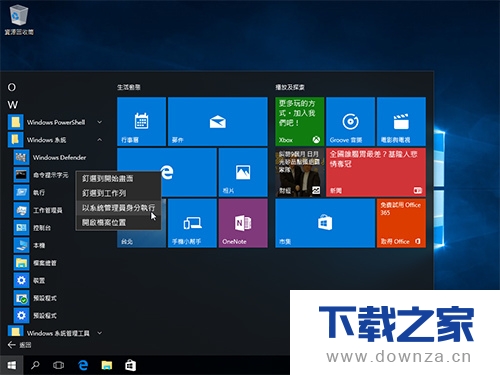
Task: Open the red 新聞 news tile
Action: (376, 172)
